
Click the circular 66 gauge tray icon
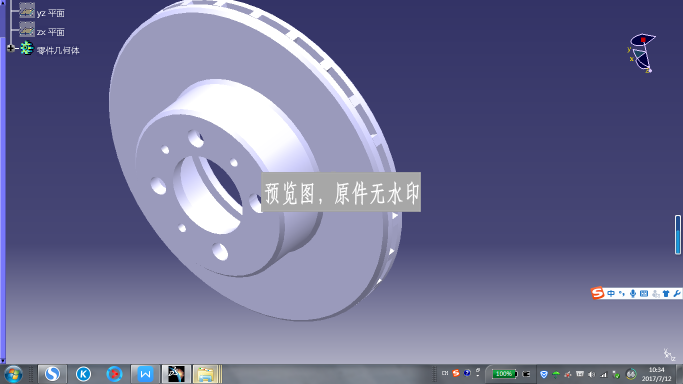631,374
